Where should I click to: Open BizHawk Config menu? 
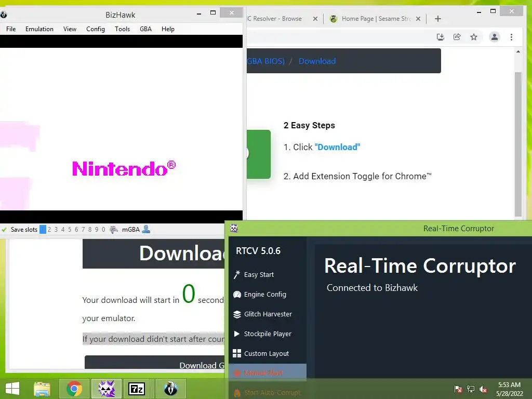(x=96, y=29)
